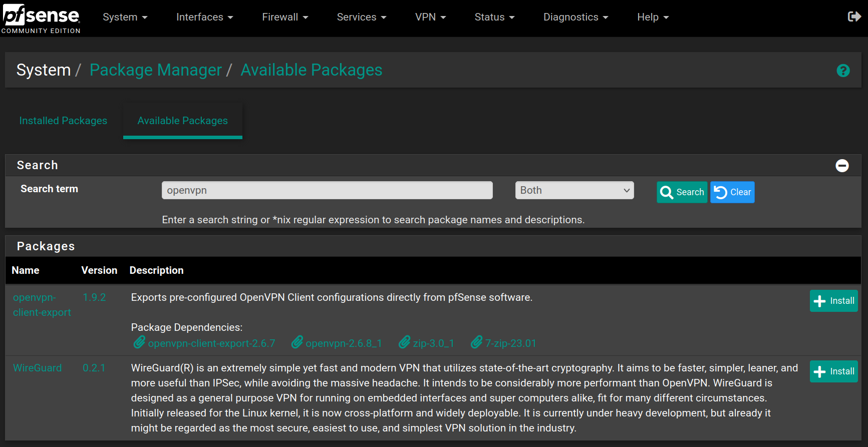Image resolution: width=868 pixels, height=447 pixels.
Task: Focus the search term input field
Action: point(327,190)
